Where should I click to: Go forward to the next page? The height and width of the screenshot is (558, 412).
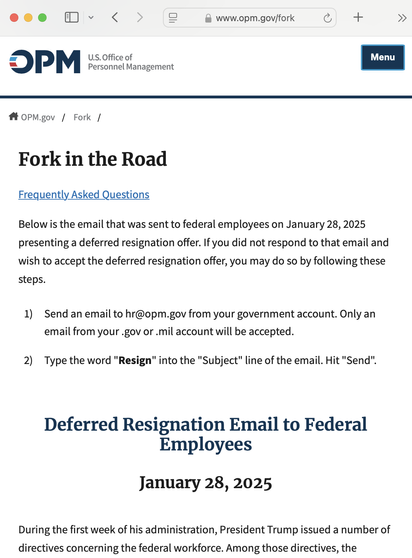(x=140, y=17)
